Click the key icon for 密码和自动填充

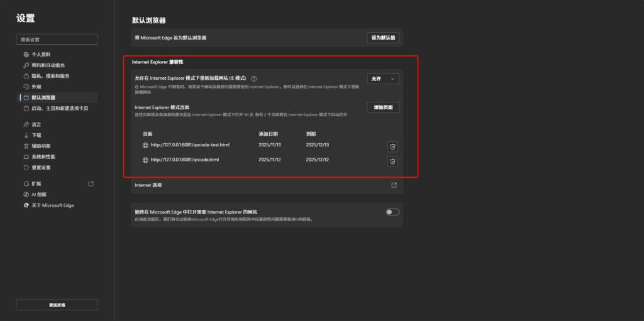point(26,65)
